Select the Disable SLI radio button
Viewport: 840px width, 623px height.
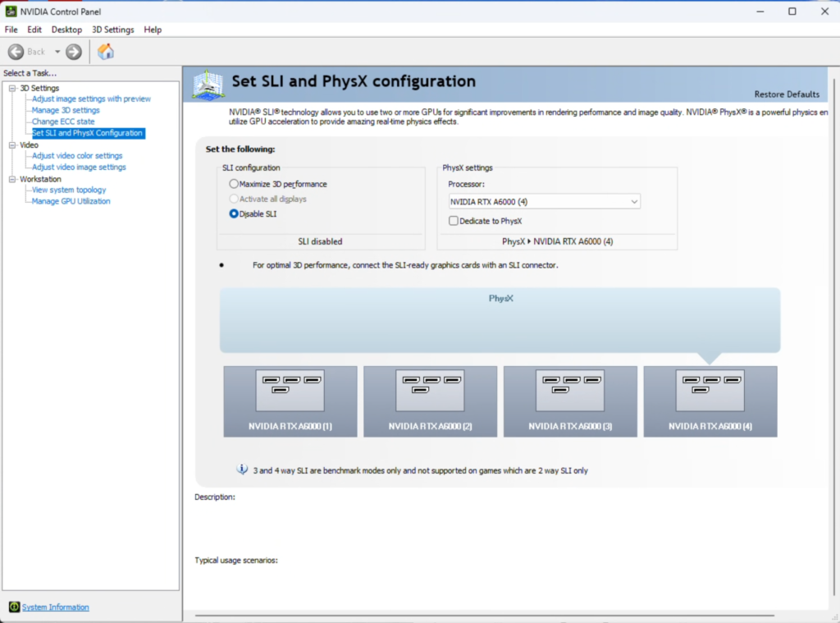pyautogui.click(x=235, y=213)
